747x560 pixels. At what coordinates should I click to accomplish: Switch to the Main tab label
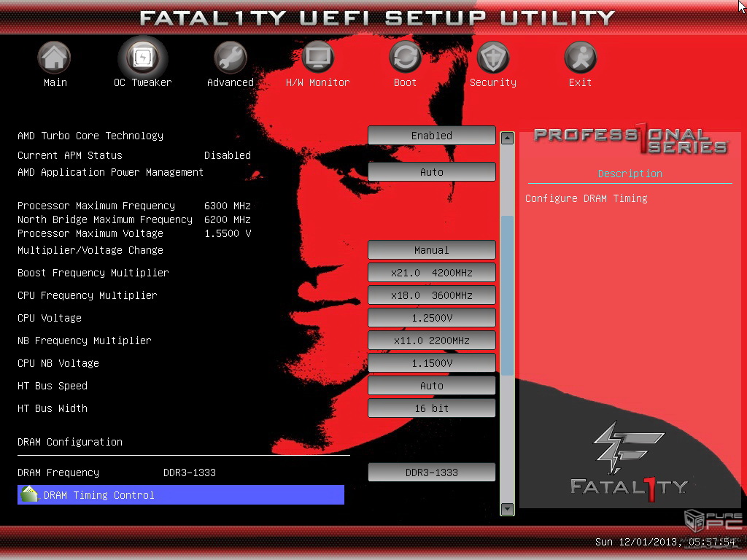coord(55,82)
